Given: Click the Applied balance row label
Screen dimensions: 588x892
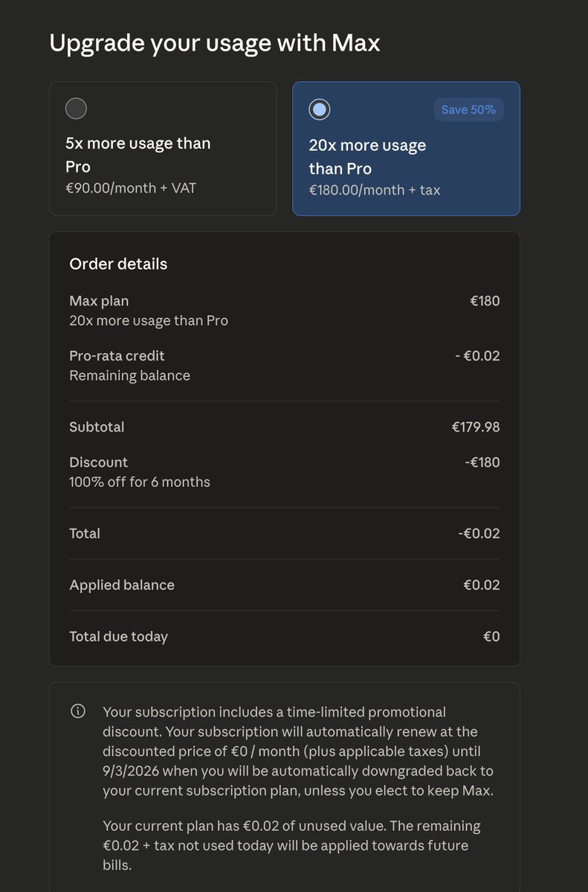Looking at the screenshot, I should point(122,585).
